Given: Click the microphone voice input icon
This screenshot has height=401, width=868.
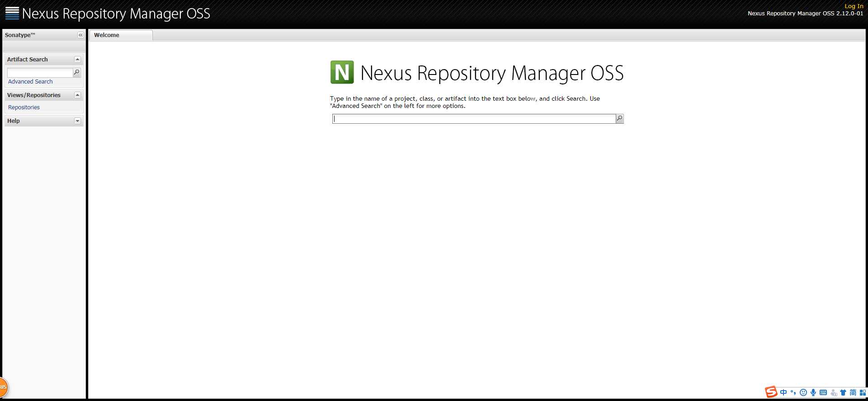Looking at the screenshot, I should point(813,392).
